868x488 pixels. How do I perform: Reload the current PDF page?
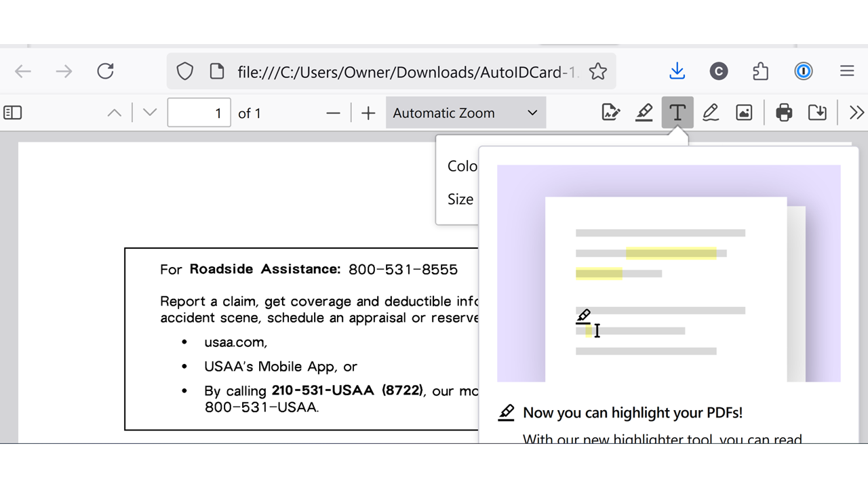pos(105,71)
